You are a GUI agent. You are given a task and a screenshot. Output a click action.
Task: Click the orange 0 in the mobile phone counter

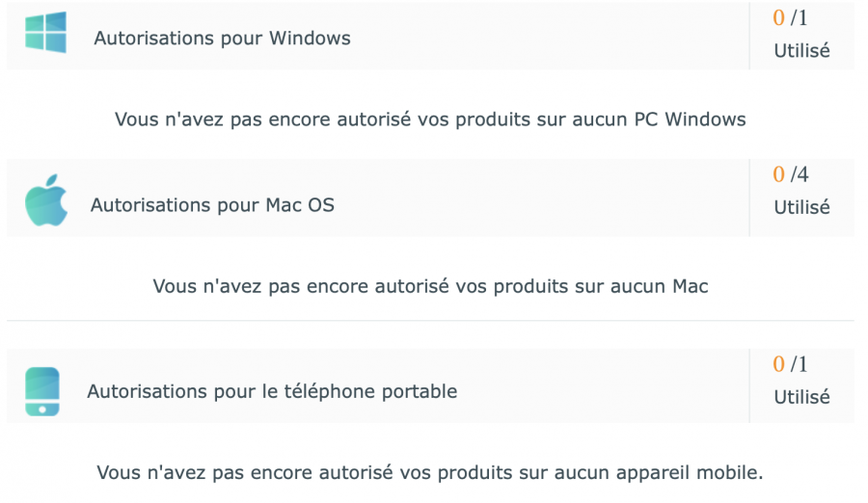click(x=779, y=364)
